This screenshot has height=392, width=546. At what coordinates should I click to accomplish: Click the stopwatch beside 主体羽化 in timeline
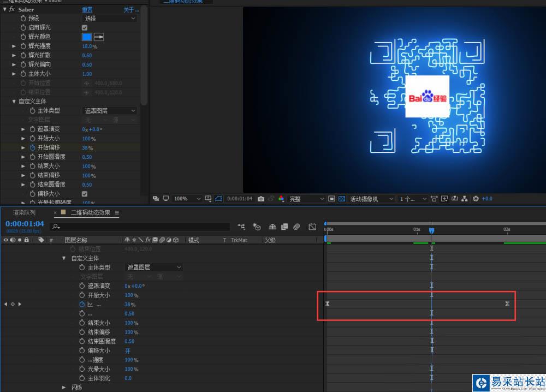tap(82, 378)
